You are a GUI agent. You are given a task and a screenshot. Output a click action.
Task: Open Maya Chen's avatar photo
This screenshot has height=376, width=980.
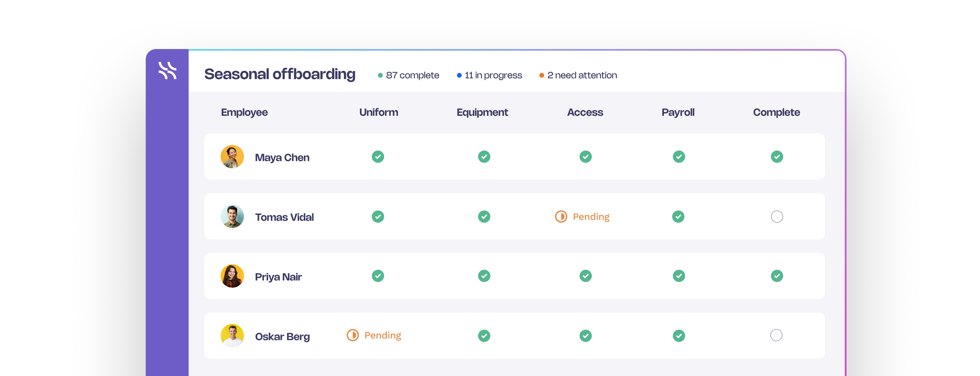(232, 156)
